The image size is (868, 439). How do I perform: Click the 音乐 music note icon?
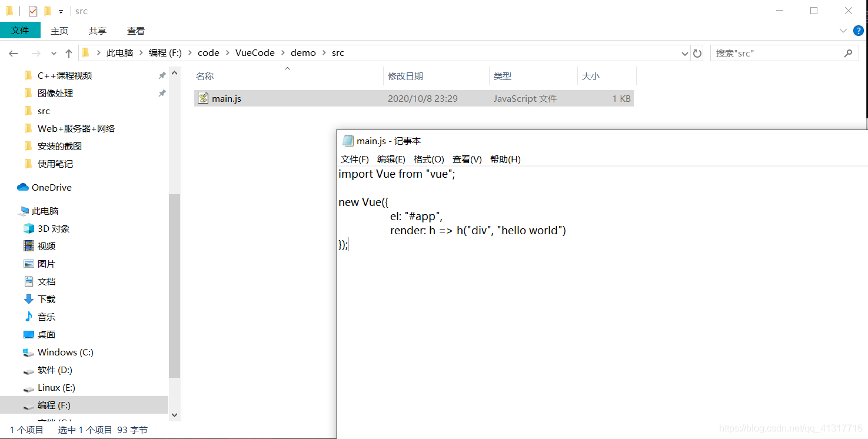[x=28, y=317]
